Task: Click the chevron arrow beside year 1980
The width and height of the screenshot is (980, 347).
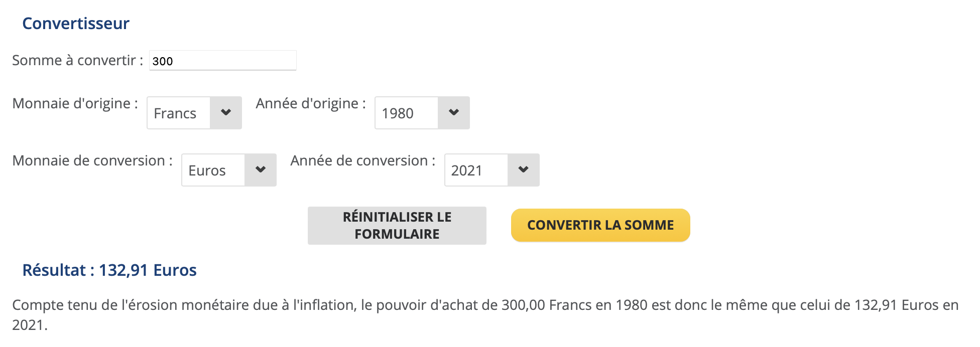Action: point(454,113)
